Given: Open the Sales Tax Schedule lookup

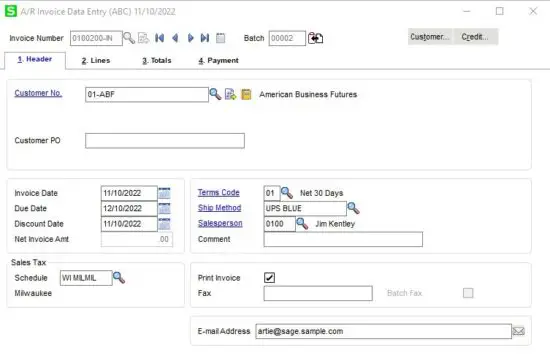Looking at the screenshot, I should point(119,278).
